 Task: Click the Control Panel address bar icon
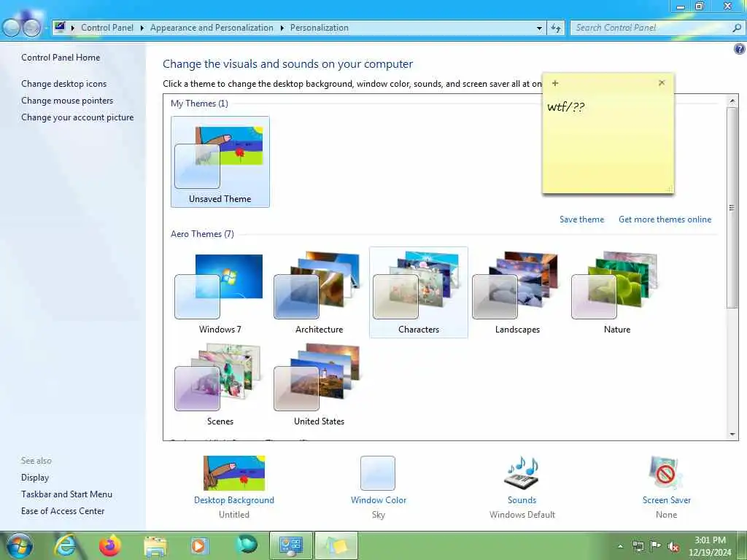click(x=60, y=27)
